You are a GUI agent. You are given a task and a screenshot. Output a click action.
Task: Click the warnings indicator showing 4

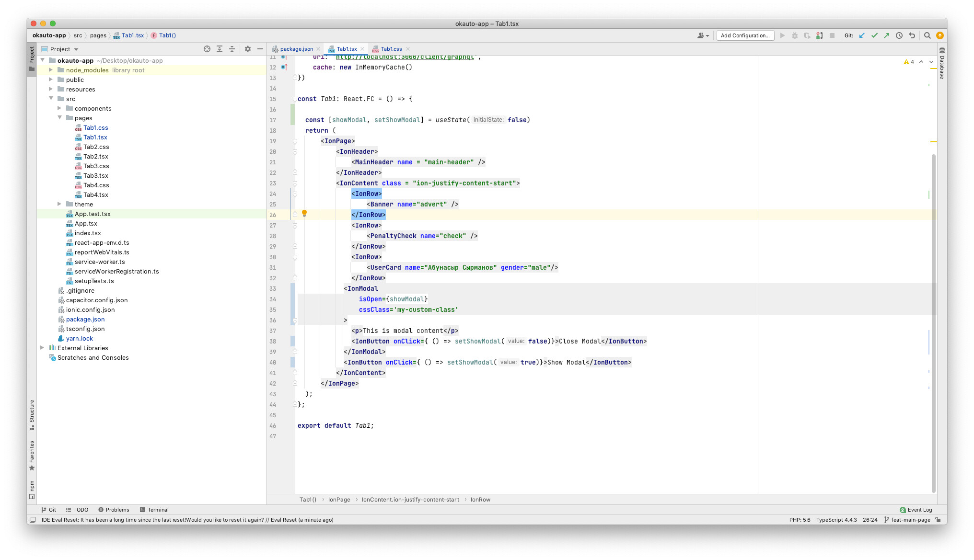pos(909,62)
